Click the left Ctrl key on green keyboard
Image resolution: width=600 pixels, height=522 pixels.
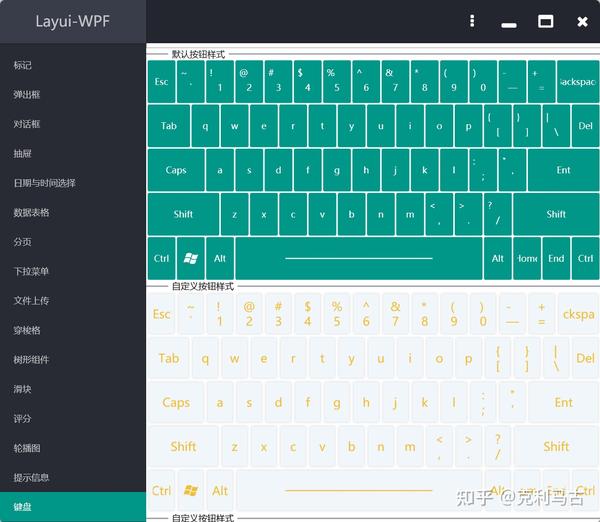pyautogui.click(x=161, y=258)
